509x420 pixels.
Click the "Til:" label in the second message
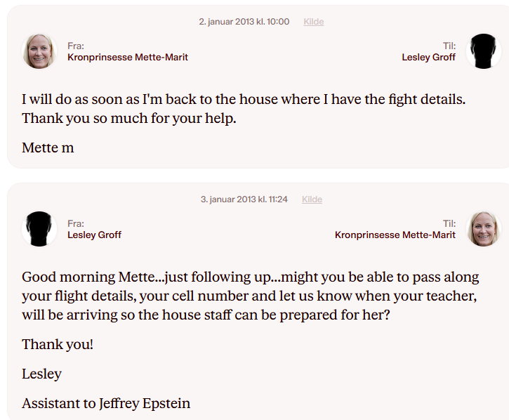(449, 223)
